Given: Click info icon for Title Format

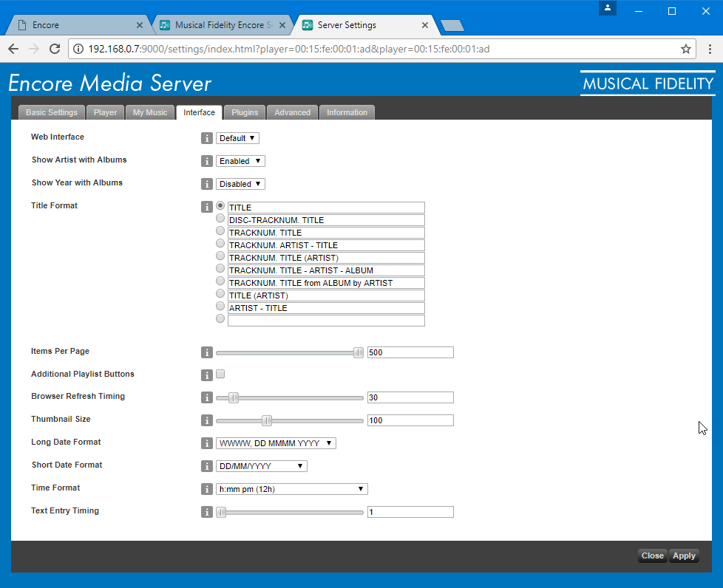Looking at the screenshot, I should tap(207, 207).
